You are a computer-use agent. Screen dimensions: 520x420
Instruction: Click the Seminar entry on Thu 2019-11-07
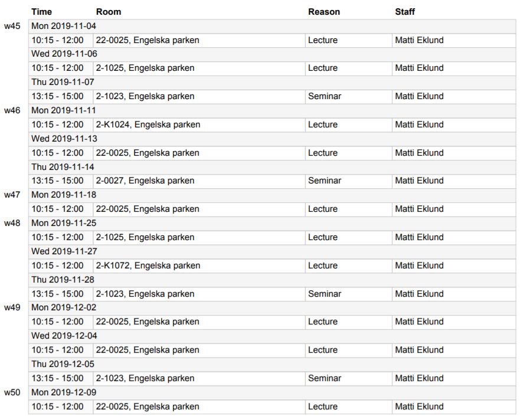[325, 96]
